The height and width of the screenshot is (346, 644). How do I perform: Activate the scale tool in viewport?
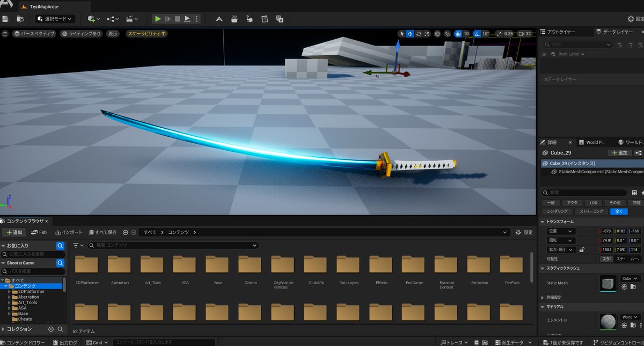click(426, 33)
